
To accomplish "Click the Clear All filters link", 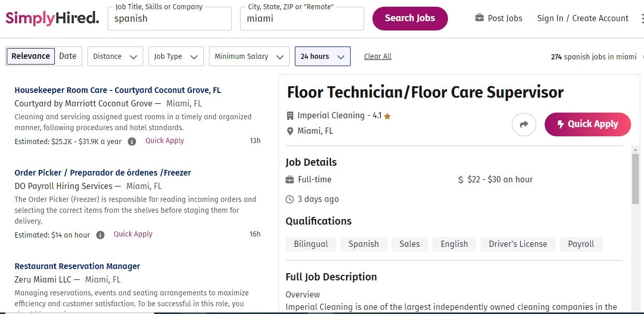I will [x=378, y=57].
